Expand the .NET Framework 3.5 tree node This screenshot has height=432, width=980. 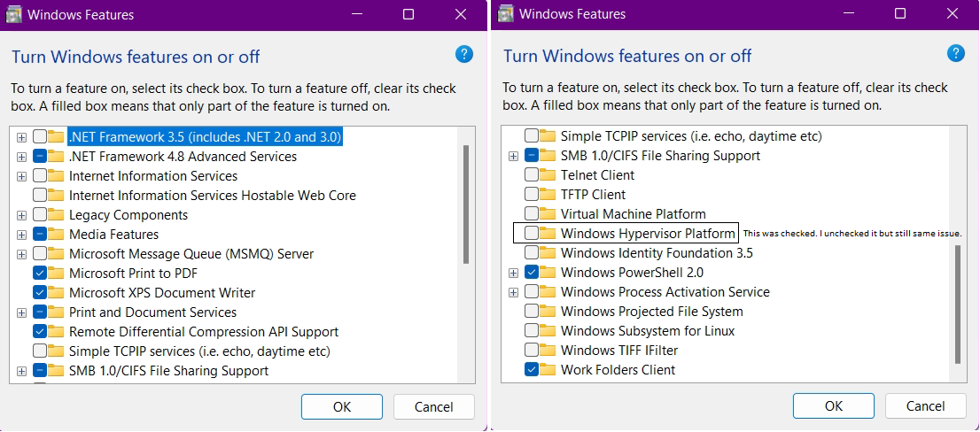click(x=22, y=136)
